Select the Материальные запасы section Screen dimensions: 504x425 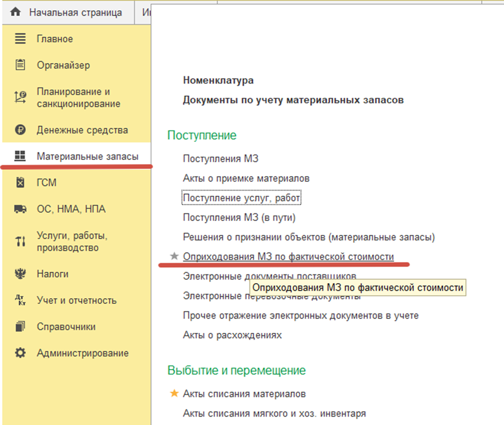(87, 156)
